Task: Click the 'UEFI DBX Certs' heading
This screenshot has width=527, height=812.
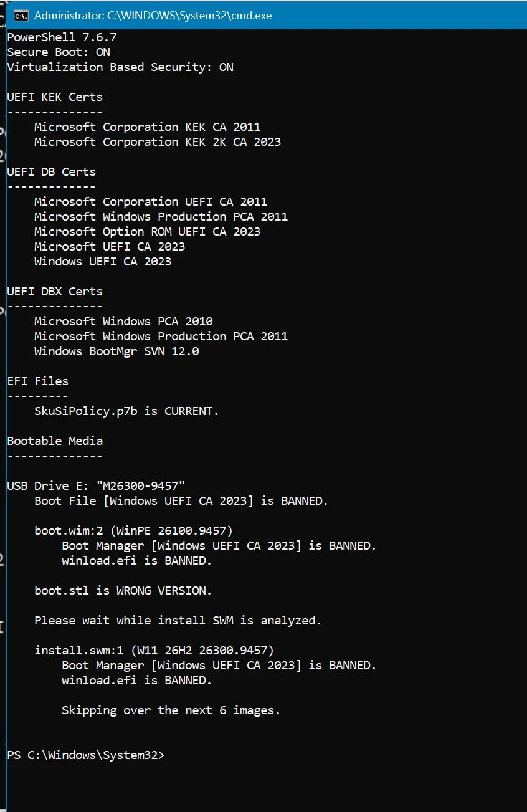Action: pyautogui.click(x=55, y=291)
